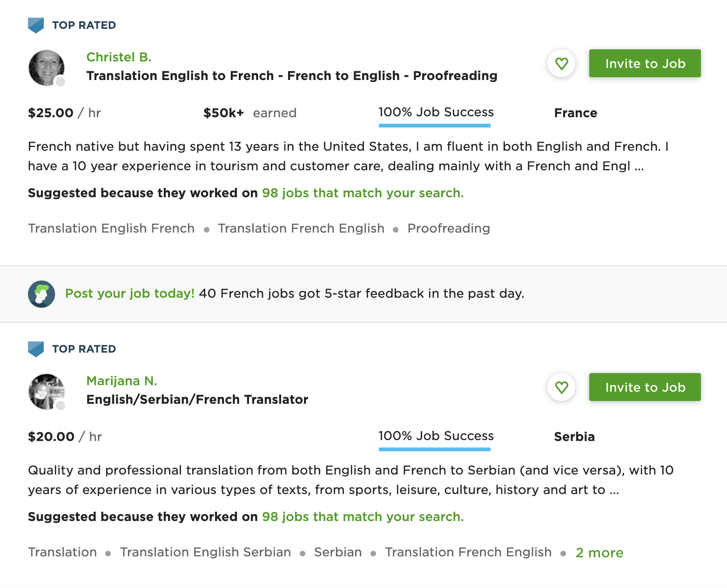The width and height of the screenshot is (727, 588).
Task: Open Marijana N. profile name link
Action: point(121,381)
